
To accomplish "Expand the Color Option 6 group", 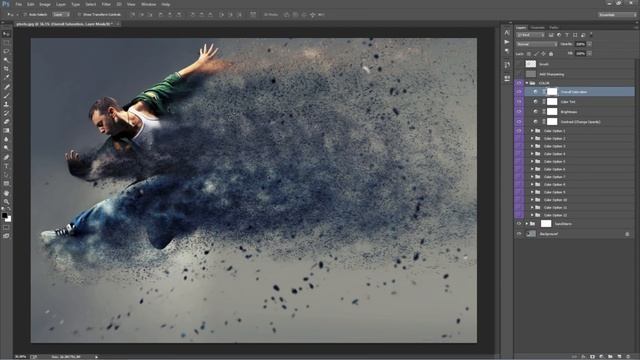I will click(532, 169).
